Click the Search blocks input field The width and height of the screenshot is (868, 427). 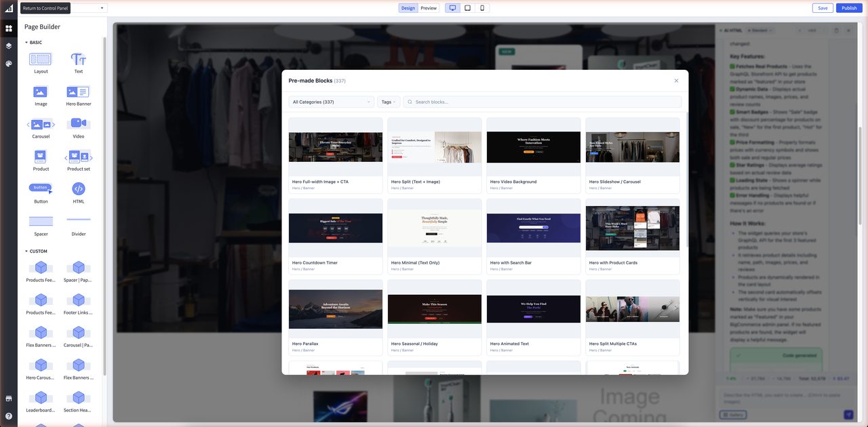(x=542, y=102)
